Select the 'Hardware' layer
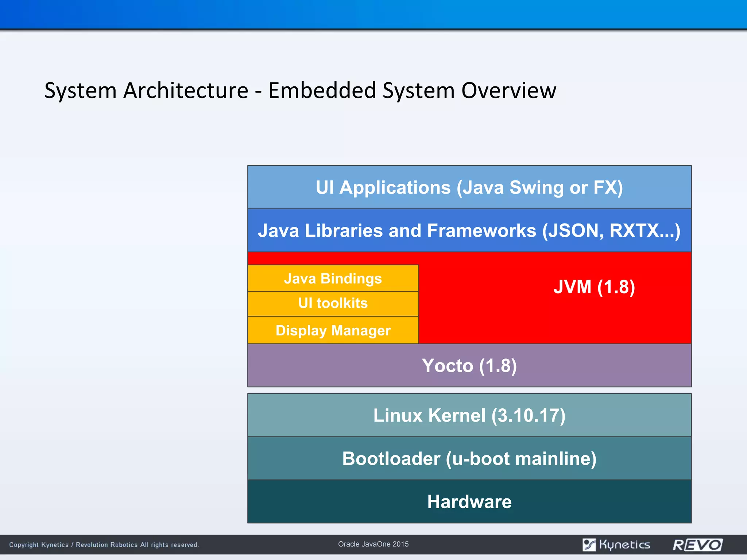Image resolution: width=747 pixels, height=560 pixels. (x=469, y=502)
